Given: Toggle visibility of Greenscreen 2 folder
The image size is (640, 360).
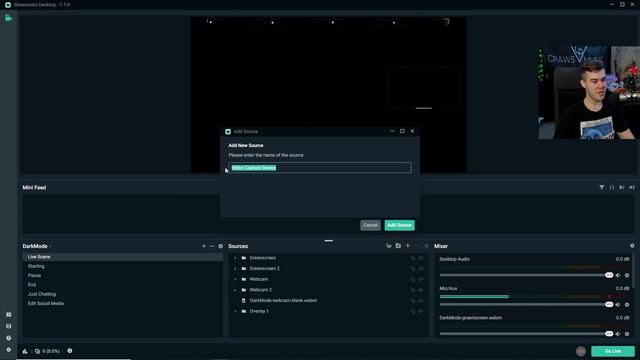Looking at the screenshot, I should tap(421, 269).
